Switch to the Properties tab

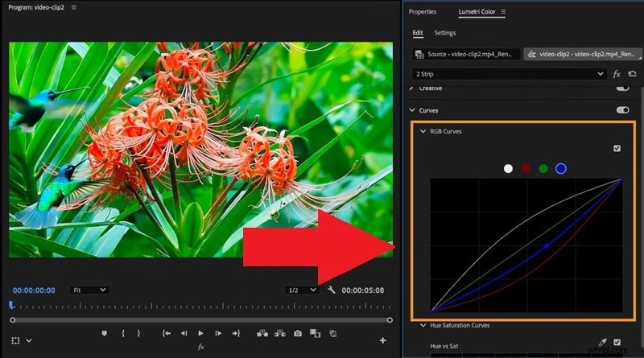click(422, 11)
